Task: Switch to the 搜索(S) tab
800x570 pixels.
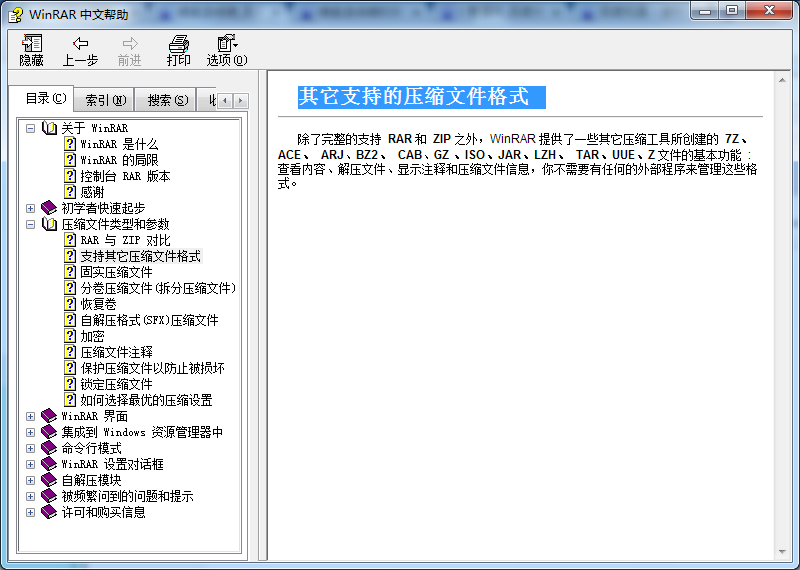Action: (x=167, y=100)
